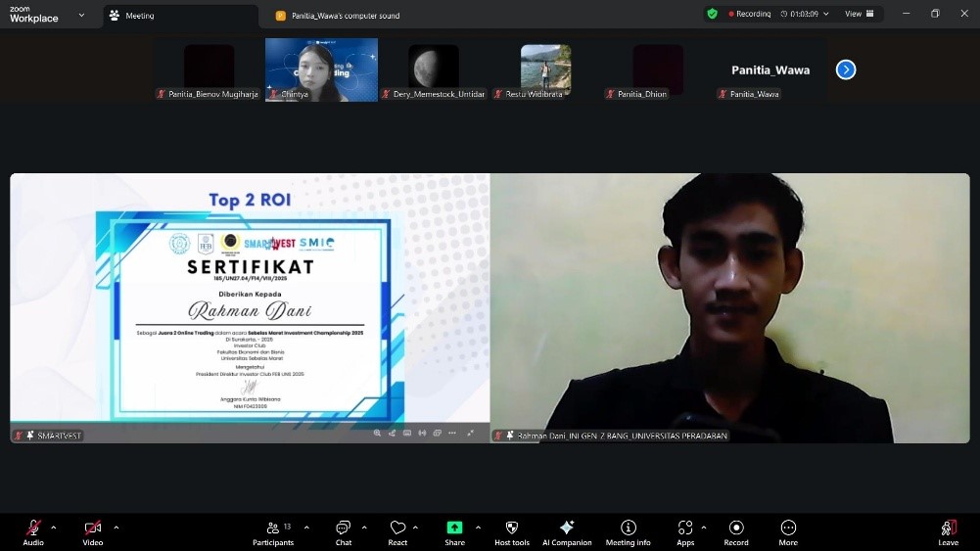Change layout with View button

tap(858, 14)
